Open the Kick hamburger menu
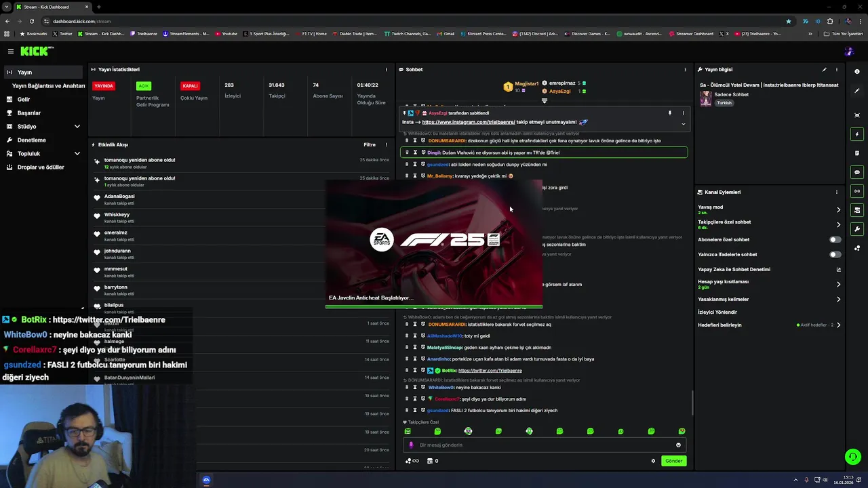This screenshot has height=488, width=868. click(x=10, y=51)
